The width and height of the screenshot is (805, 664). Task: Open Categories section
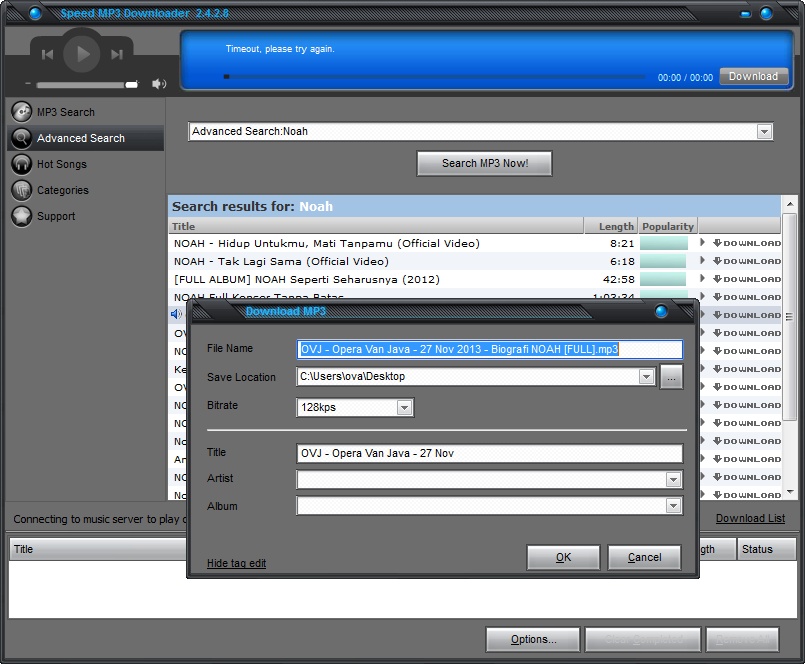tap(63, 190)
